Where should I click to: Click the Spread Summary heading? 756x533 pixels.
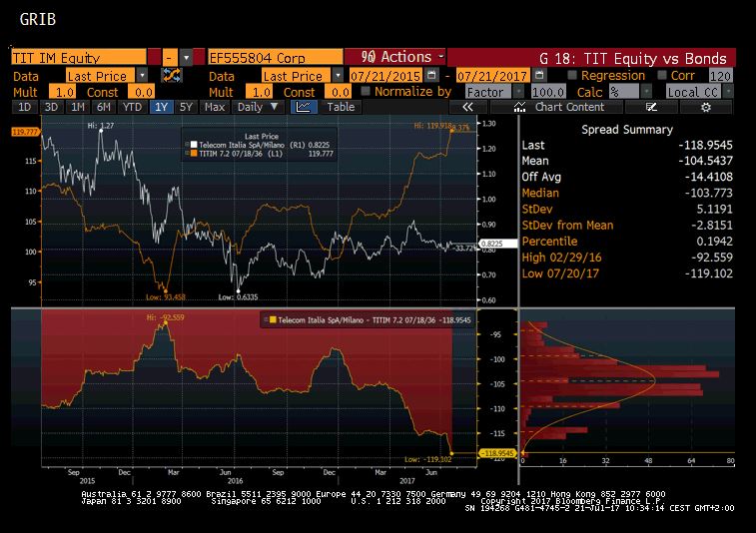point(627,129)
